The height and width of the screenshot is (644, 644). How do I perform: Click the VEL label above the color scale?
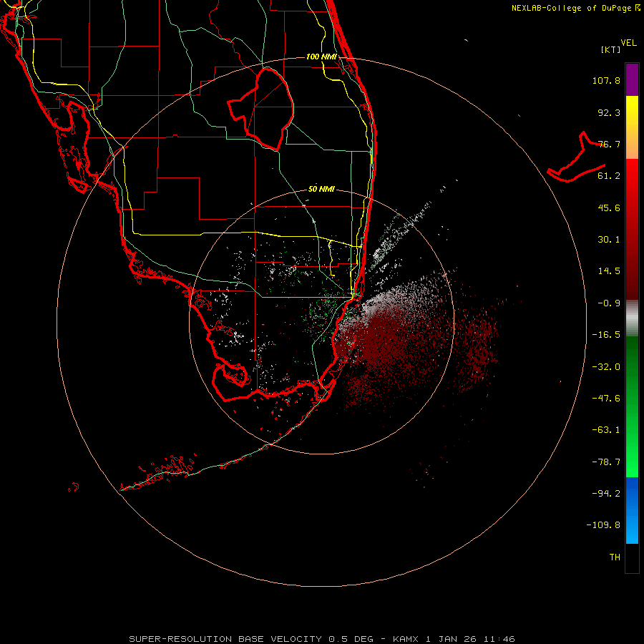628,43
